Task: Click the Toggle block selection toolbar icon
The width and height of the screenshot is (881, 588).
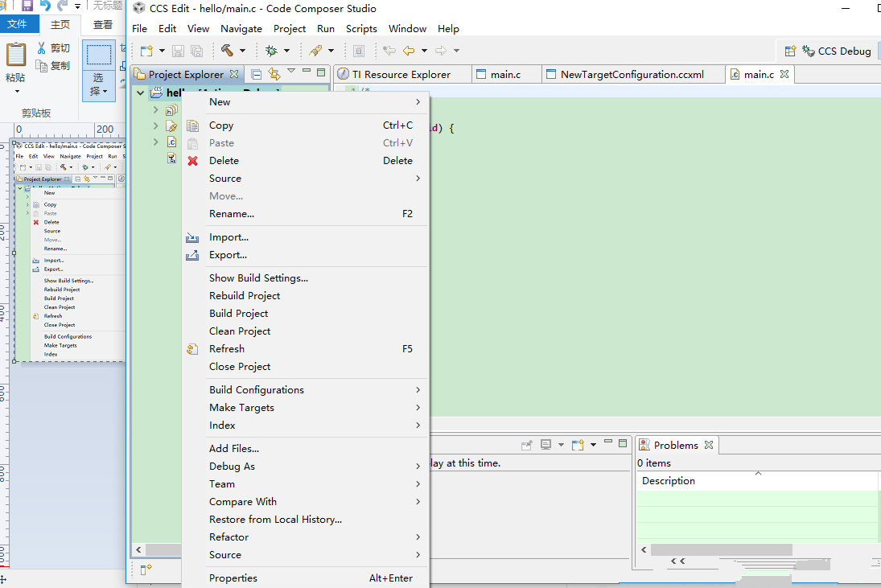Action: pyautogui.click(x=359, y=51)
